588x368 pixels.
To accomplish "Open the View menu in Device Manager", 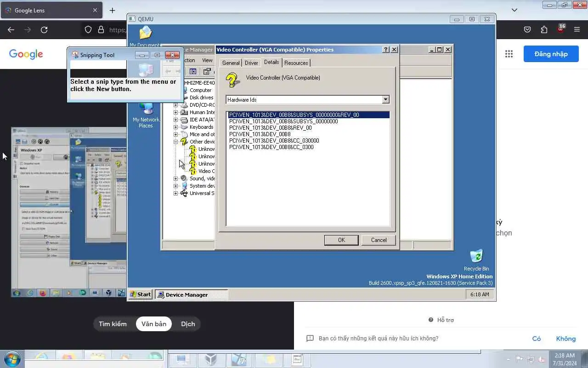I will tap(208, 60).
